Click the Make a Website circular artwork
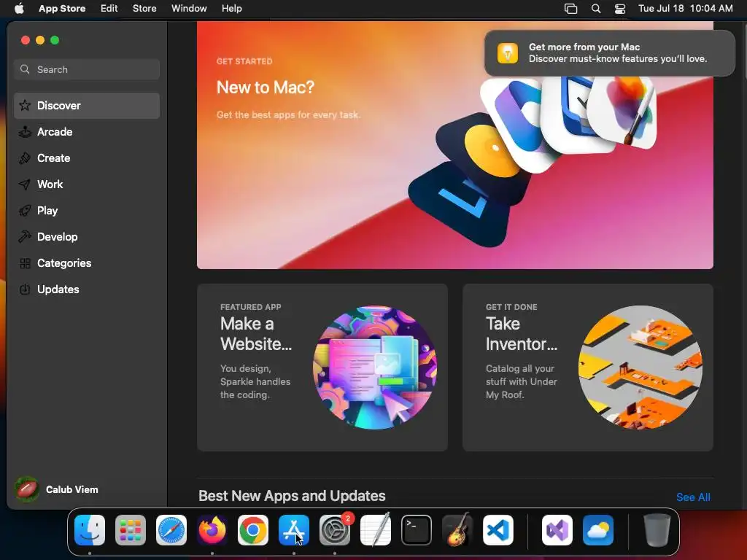 coord(375,367)
